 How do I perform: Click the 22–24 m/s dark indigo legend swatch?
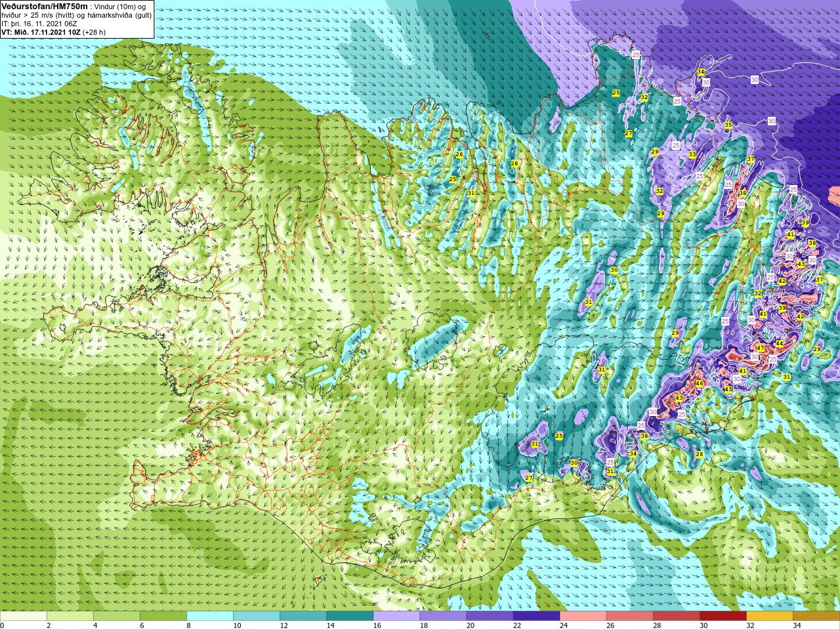(536, 616)
